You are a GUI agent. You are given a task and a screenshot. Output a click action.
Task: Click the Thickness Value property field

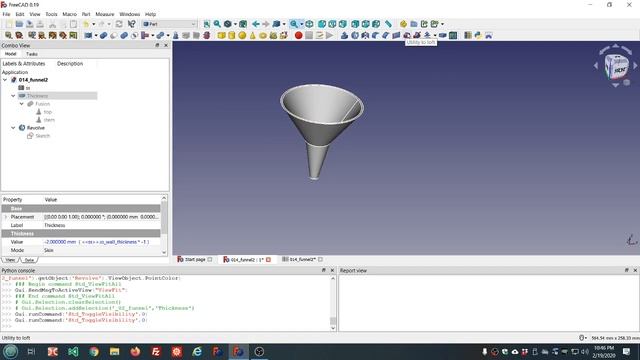click(102, 242)
